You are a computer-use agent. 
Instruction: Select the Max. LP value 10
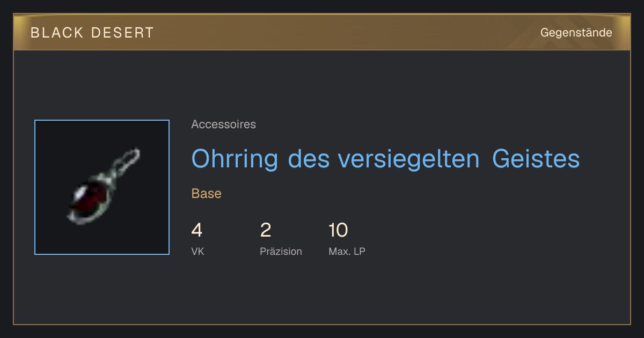tap(338, 230)
